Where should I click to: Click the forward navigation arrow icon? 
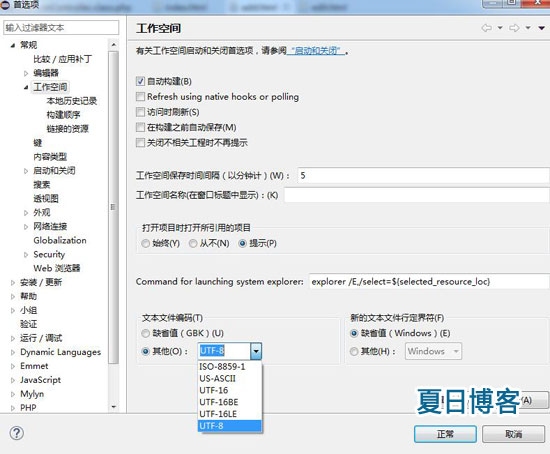514,28
